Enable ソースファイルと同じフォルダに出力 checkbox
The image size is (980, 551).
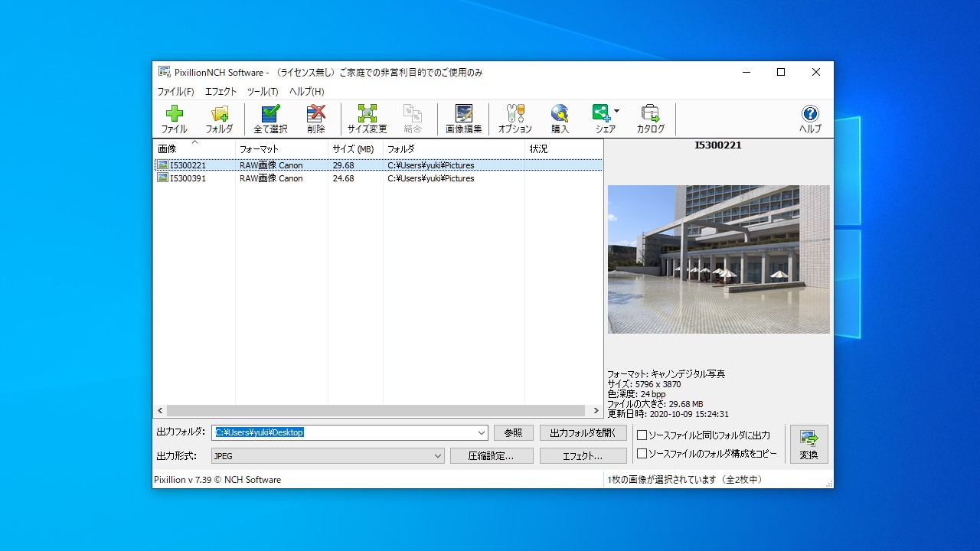[642, 435]
